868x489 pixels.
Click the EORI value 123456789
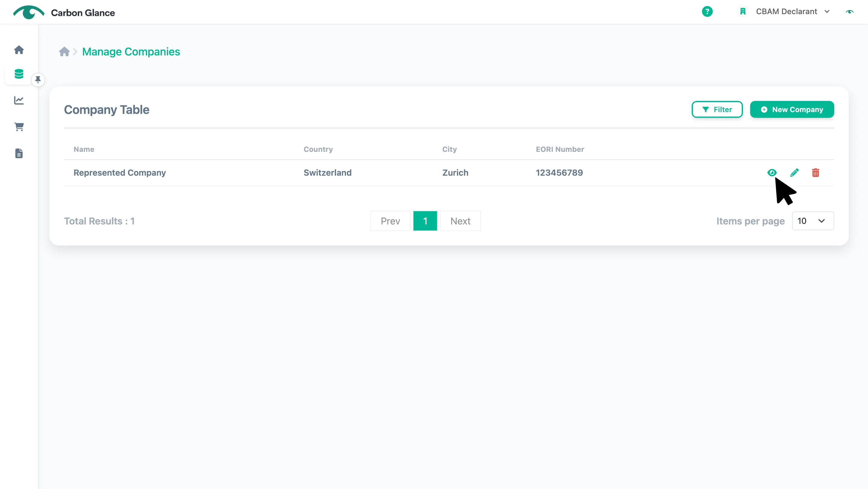[559, 173]
